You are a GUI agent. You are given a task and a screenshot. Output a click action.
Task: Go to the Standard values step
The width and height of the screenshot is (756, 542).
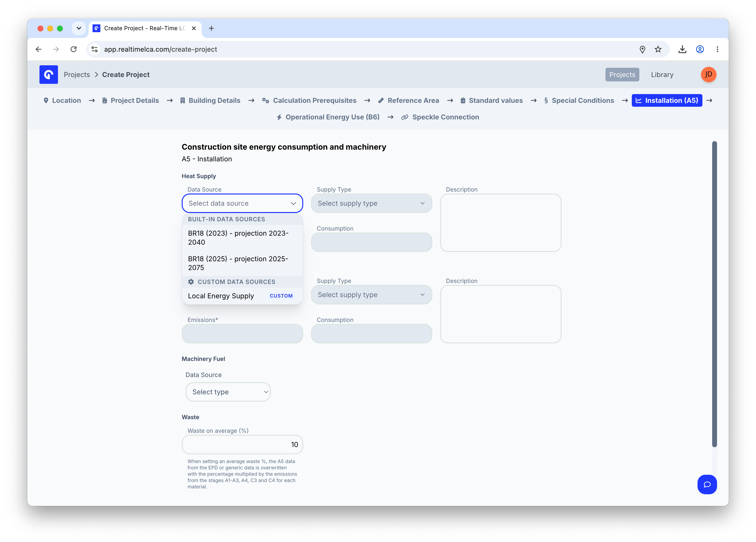click(492, 100)
